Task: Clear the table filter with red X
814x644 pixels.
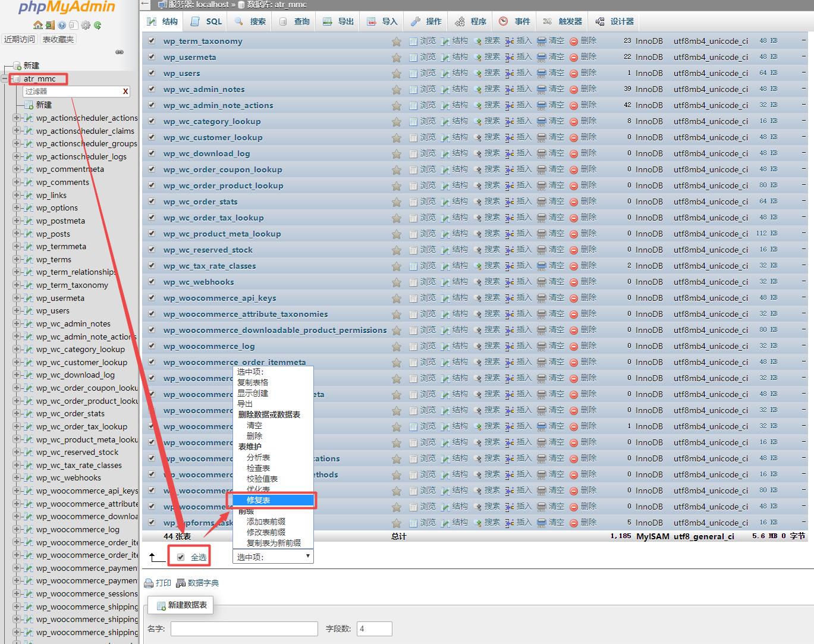Action: pos(125,92)
